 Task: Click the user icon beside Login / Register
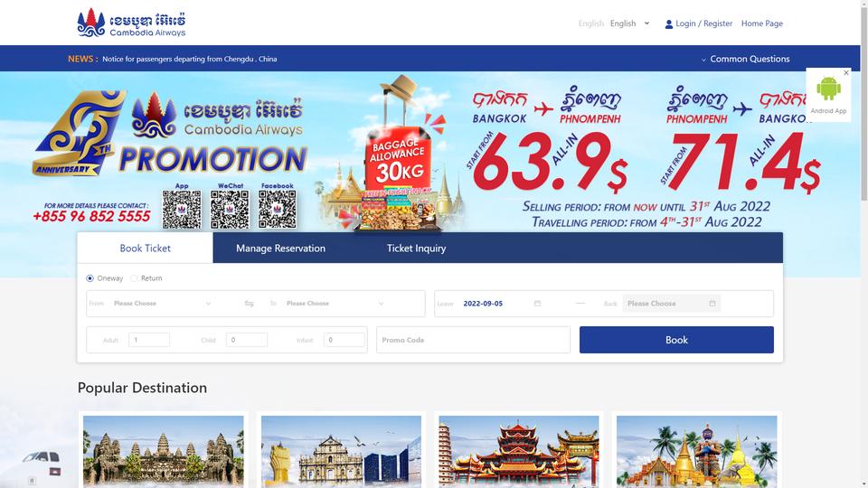pos(669,23)
